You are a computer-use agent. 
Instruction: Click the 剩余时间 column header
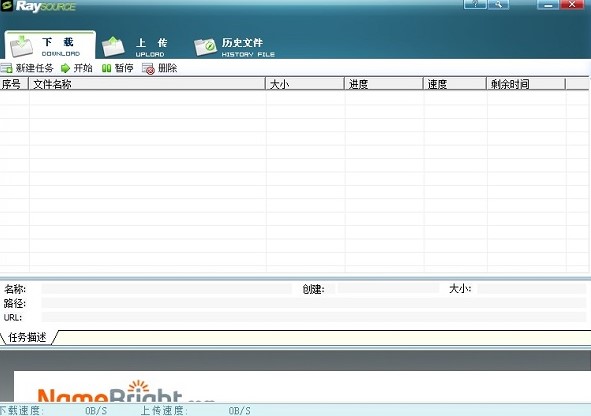527,84
